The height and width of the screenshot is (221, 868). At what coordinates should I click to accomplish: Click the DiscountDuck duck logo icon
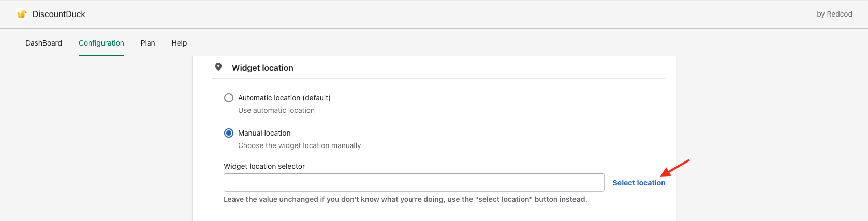(x=22, y=14)
